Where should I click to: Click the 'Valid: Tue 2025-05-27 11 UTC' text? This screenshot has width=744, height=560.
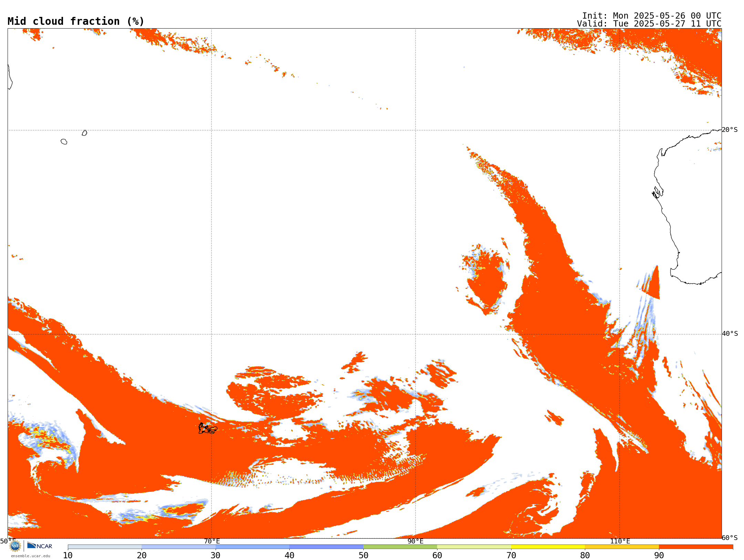click(649, 24)
